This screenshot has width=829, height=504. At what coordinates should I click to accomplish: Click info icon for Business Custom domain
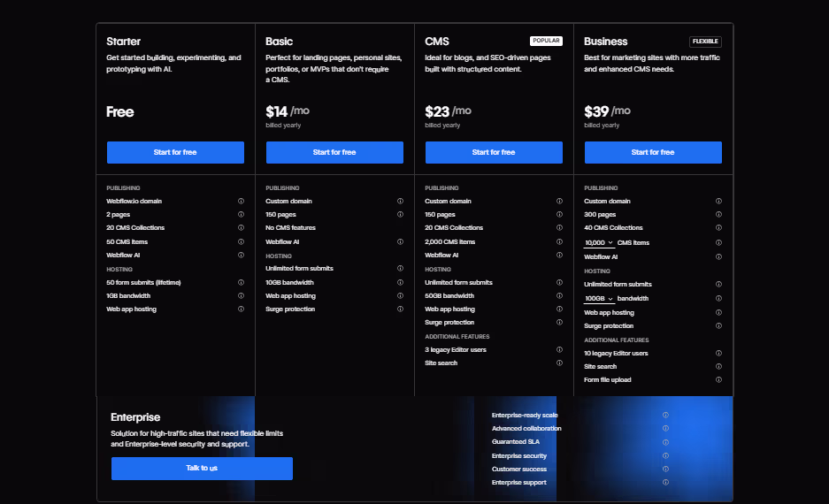(718, 201)
